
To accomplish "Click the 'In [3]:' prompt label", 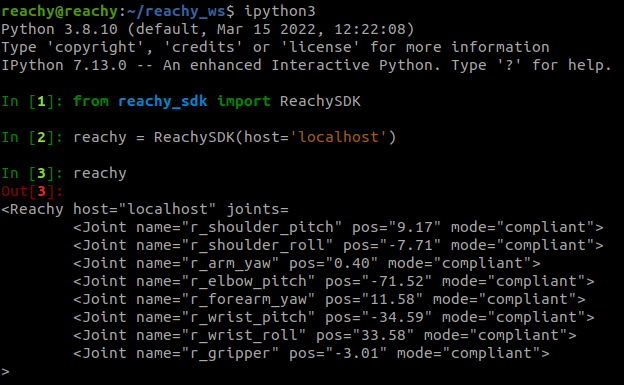I will point(32,173).
